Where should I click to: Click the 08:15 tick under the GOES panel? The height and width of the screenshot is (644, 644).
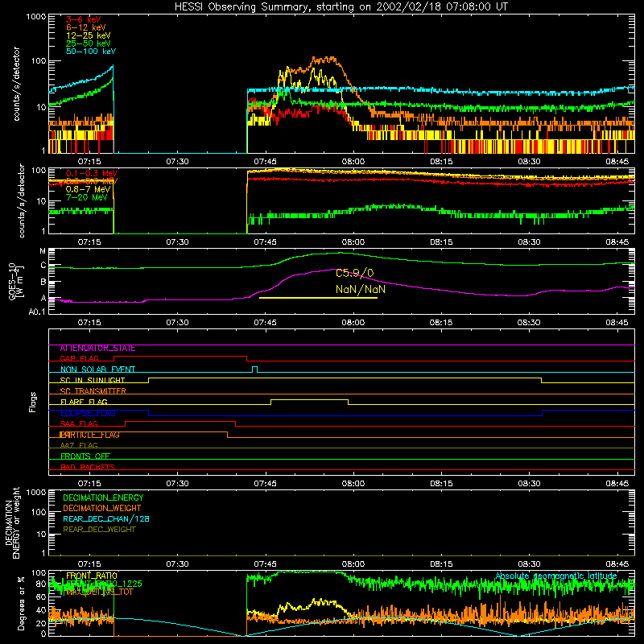pyautogui.click(x=441, y=323)
